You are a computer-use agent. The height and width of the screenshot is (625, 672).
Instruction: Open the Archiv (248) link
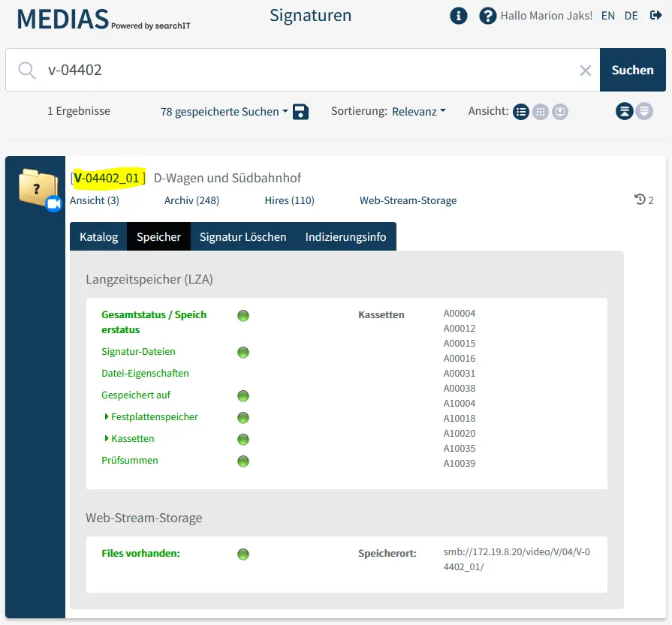[x=191, y=200]
